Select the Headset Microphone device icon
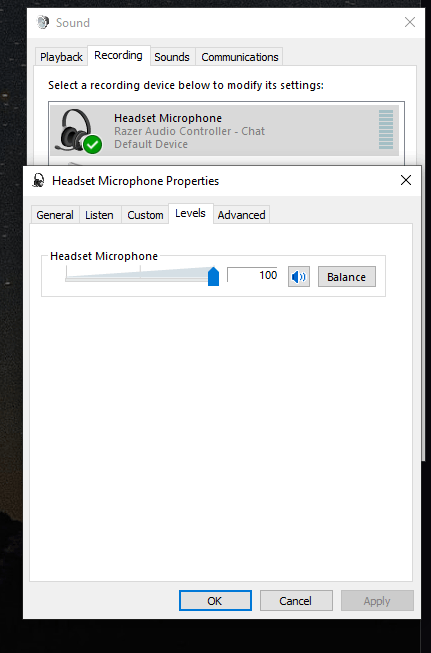The width and height of the screenshot is (431, 653). coord(79,130)
